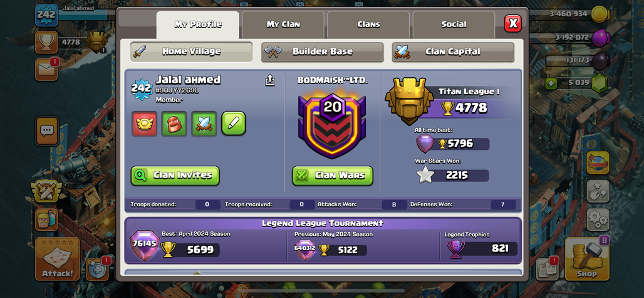Select the Clan Capital view
644x298 pixels.
(453, 52)
